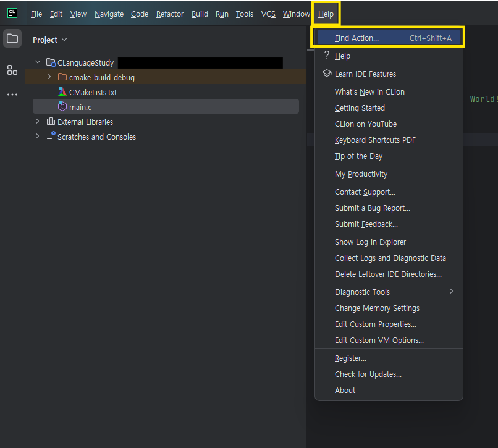Expand External Libraries node

[x=38, y=121]
